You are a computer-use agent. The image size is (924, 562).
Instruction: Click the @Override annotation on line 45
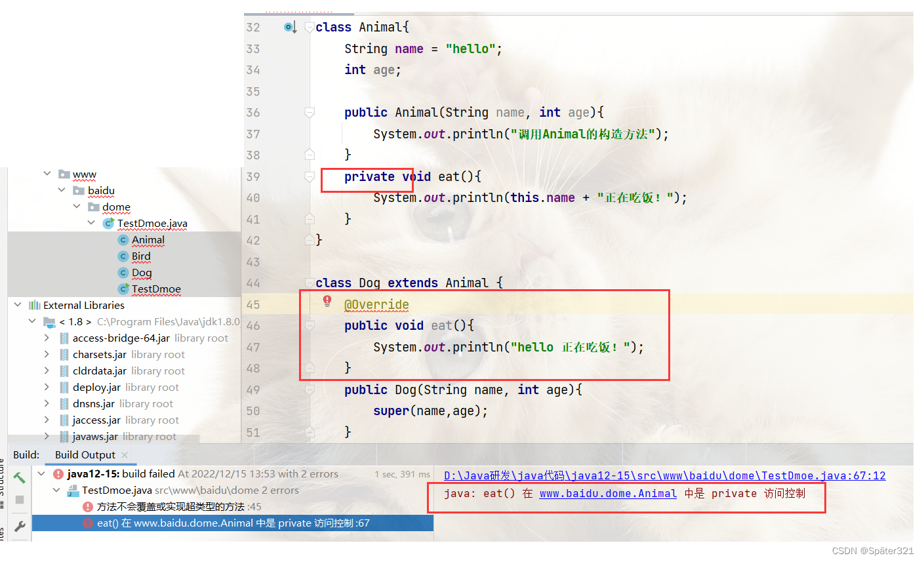(x=376, y=305)
